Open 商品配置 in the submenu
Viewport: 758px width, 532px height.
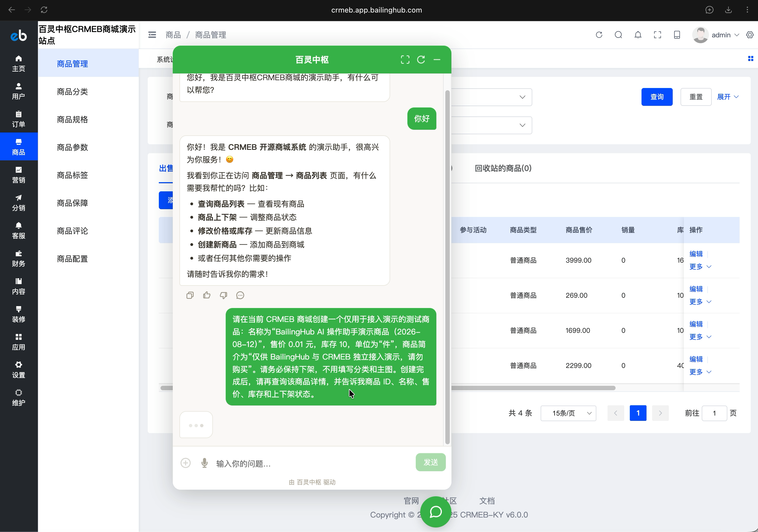click(x=88, y=258)
